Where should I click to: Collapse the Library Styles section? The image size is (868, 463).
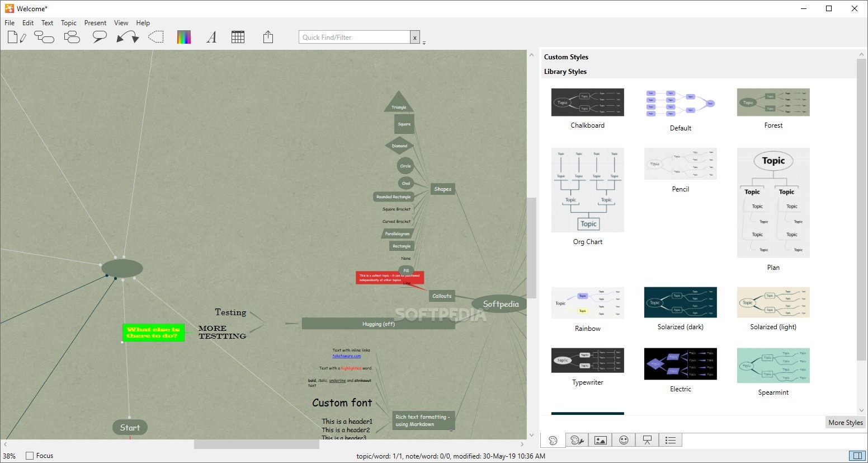565,72
